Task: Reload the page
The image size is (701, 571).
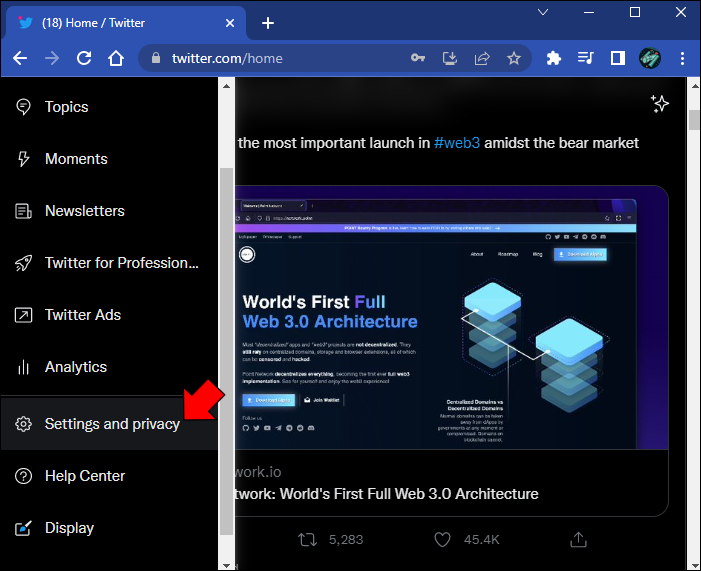Action: 85,58
